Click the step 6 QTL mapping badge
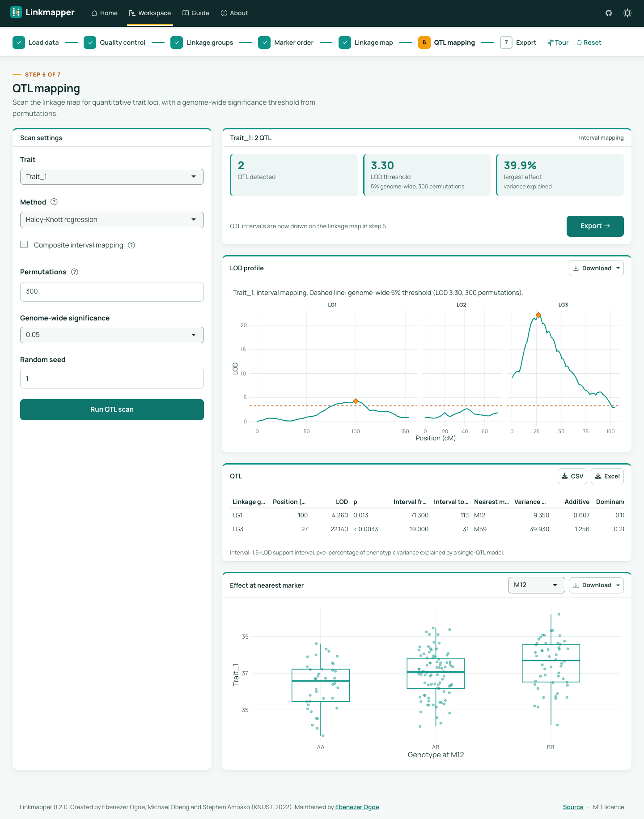This screenshot has width=644, height=819. coord(424,43)
